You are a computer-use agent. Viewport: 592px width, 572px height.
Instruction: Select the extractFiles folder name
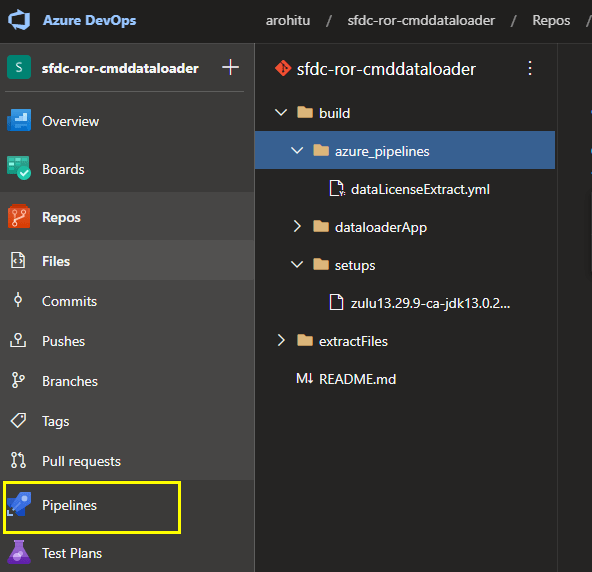tap(353, 341)
